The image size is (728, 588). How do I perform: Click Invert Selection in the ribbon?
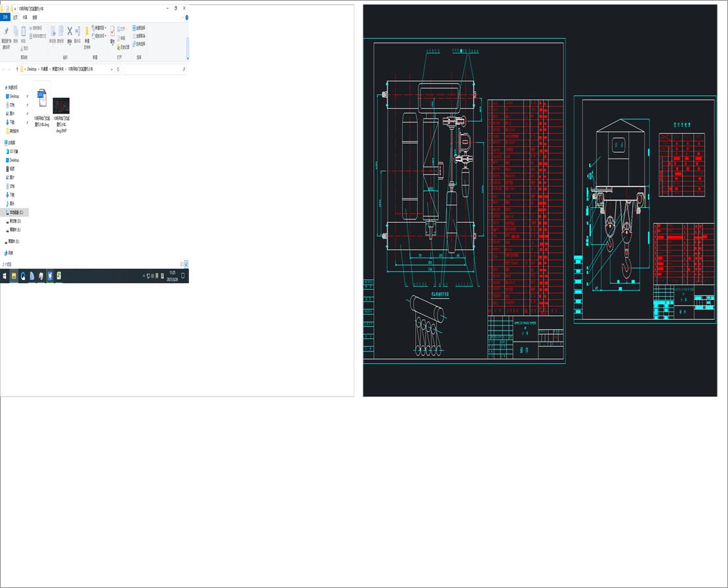pyautogui.click(x=136, y=45)
